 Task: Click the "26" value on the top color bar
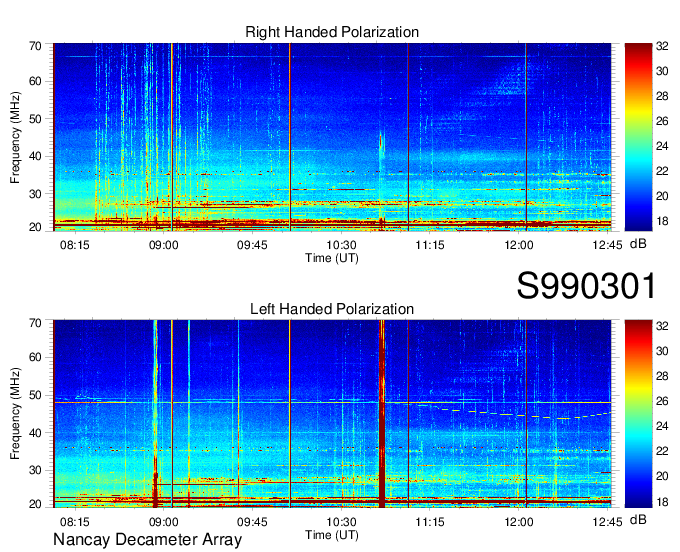[662, 121]
